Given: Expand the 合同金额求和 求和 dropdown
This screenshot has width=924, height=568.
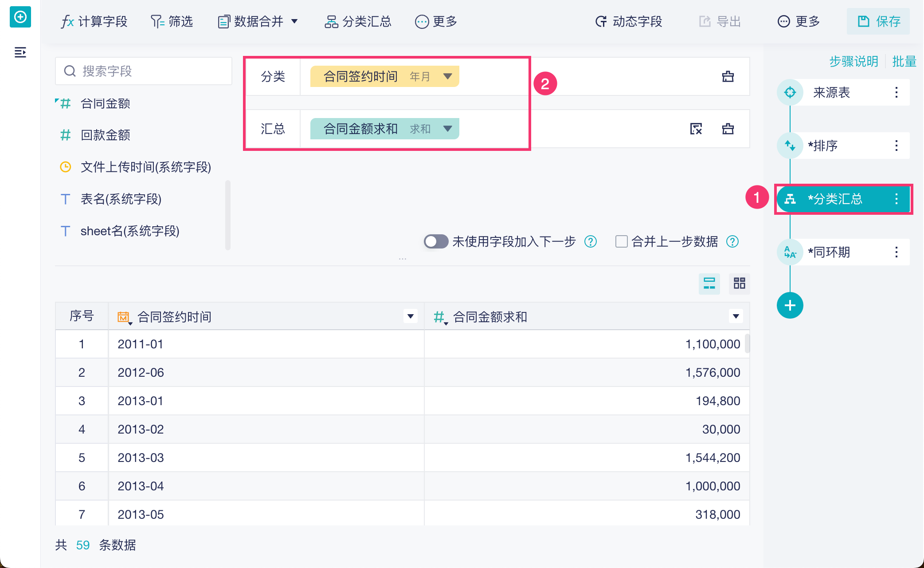Looking at the screenshot, I should pyautogui.click(x=447, y=129).
